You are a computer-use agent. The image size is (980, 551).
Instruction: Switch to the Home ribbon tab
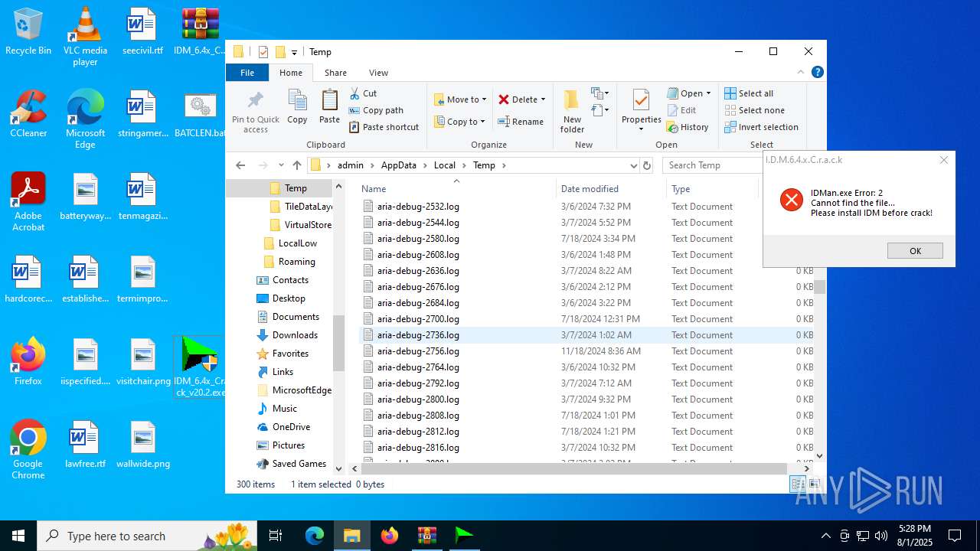click(x=291, y=73)
